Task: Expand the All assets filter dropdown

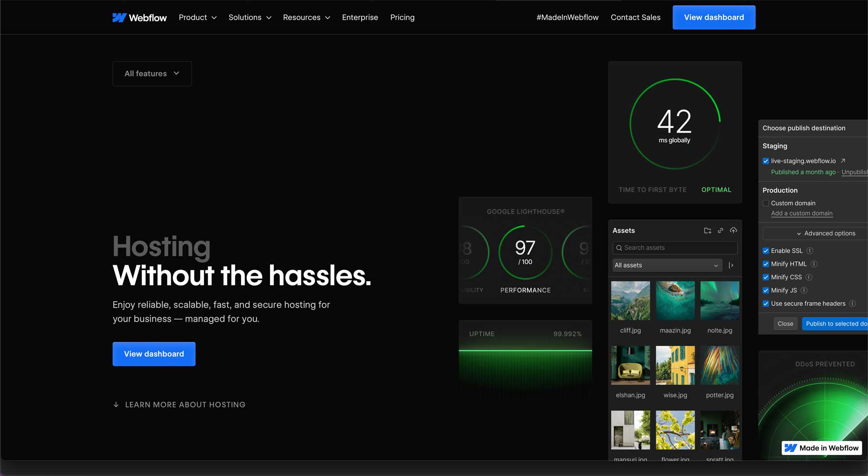Action: [716, 265]
